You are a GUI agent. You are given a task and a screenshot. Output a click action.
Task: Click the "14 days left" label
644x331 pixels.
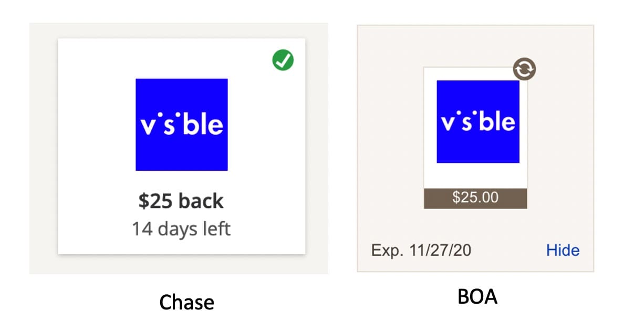click(181, 229)
